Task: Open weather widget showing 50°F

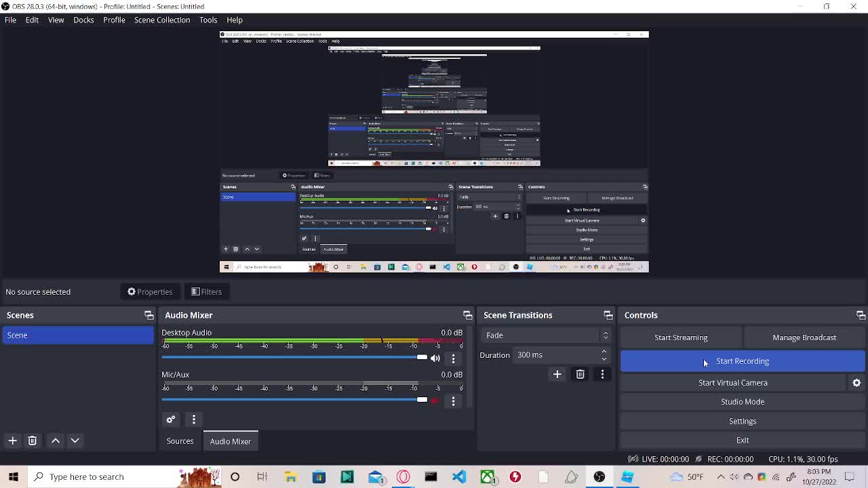Action: click(688, 476)
